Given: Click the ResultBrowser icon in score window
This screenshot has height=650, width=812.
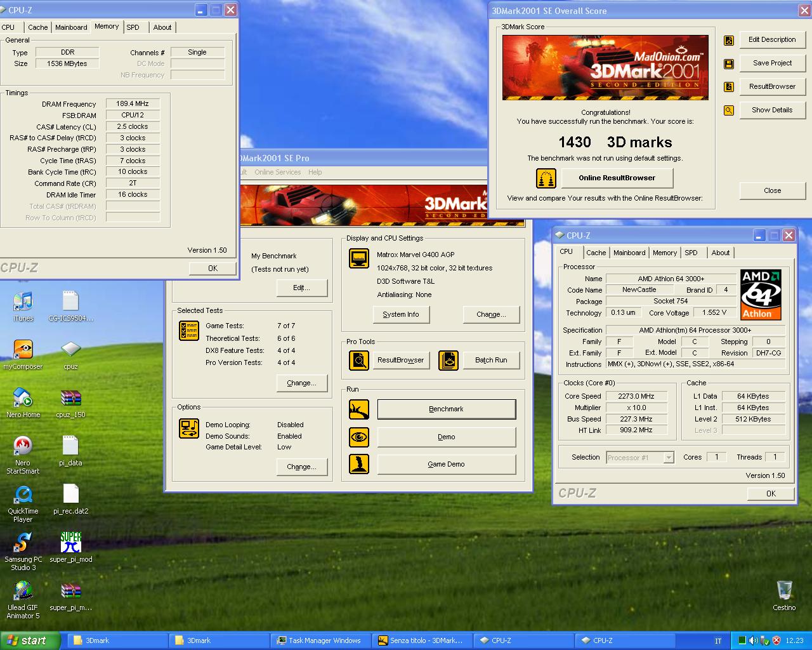Looking at the screenshot, I should tap(729, 87).
